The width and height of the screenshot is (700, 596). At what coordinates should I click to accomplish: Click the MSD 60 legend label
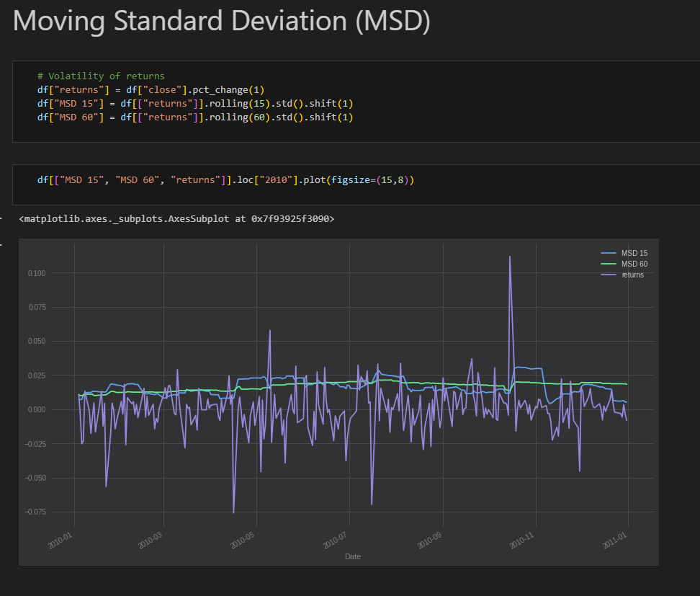(634, 264)
